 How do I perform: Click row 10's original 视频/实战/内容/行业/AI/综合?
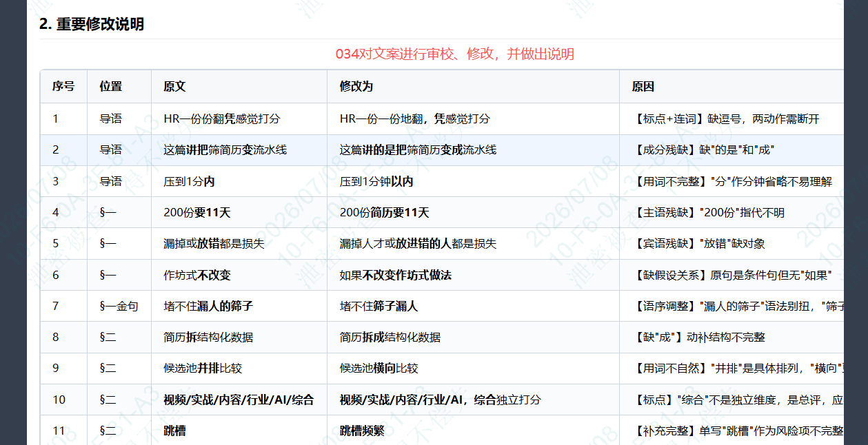pyautogui.click(x=239, y=400)
